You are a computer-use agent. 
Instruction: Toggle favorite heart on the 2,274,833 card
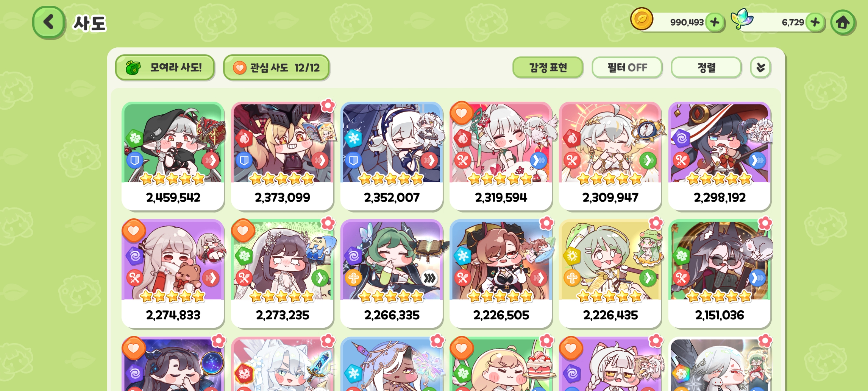(x=133, y=230)
